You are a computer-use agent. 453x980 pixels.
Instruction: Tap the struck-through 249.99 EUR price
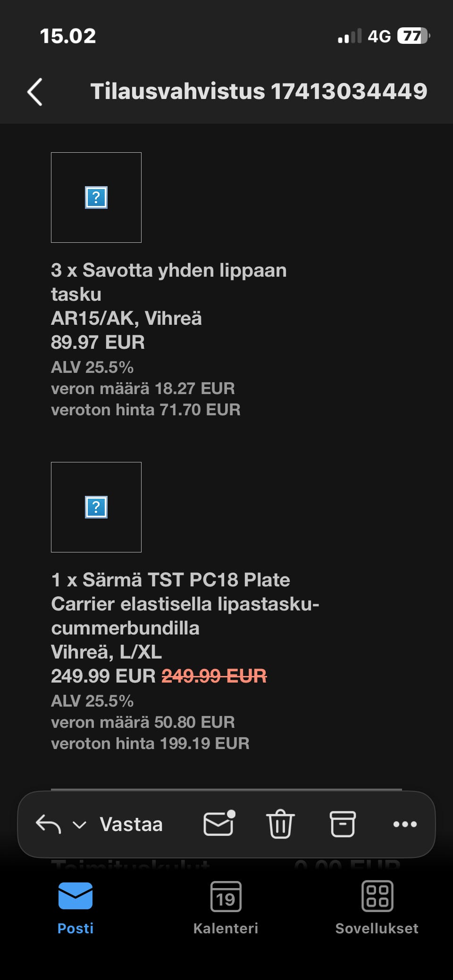click(x=214, y=676)
